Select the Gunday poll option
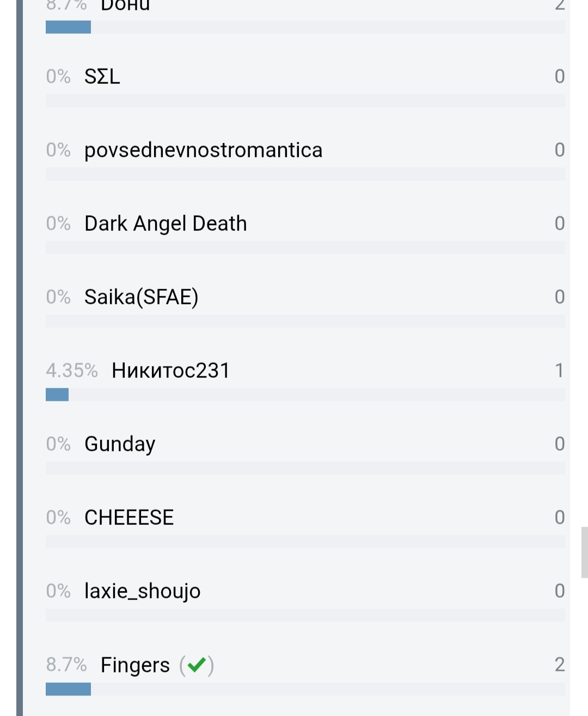This screenshot has width=588, height=716. tap(120, 444)
